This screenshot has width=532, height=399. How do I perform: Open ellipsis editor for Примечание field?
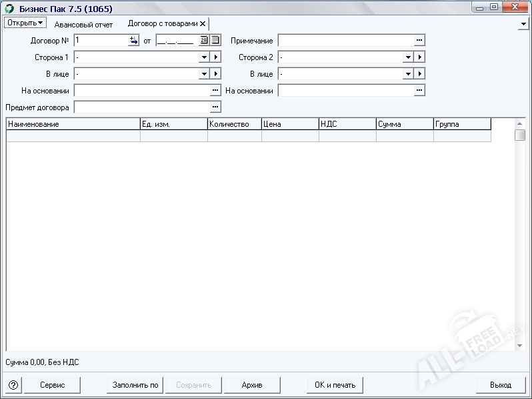coord(419,41)
